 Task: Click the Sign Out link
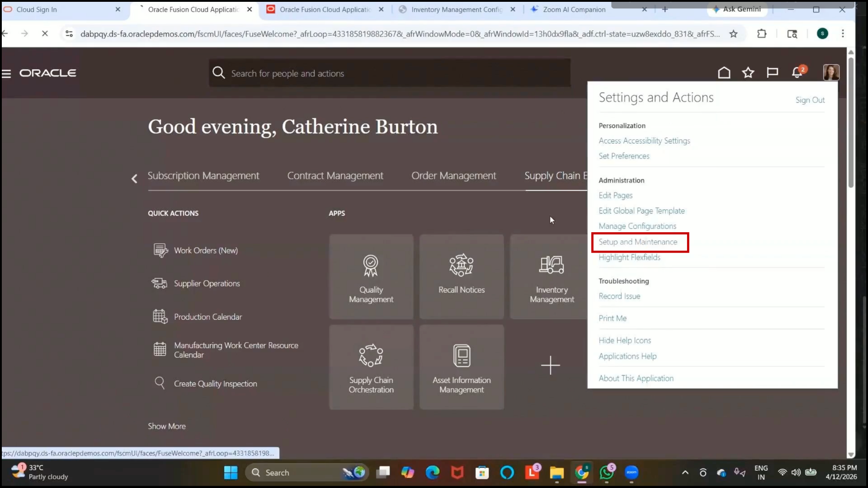click(810, 100)
